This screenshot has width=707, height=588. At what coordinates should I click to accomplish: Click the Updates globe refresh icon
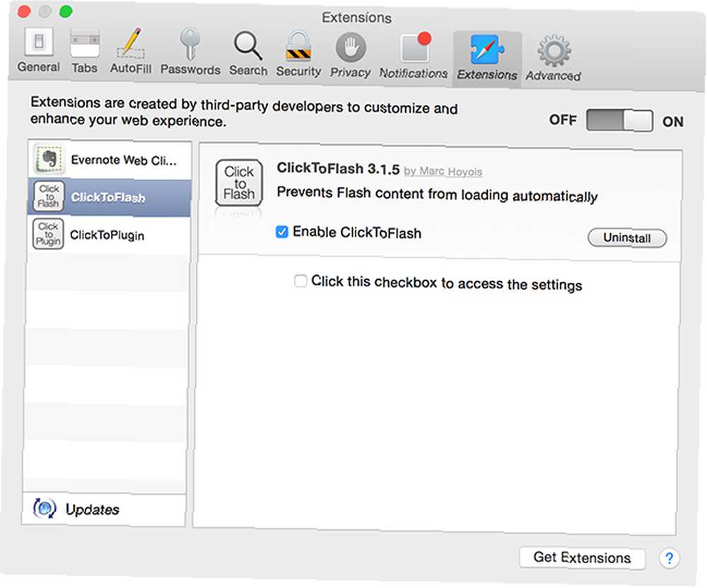coord(44,508)
